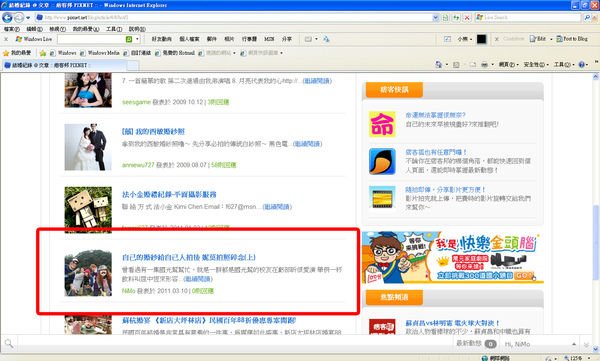Click the home page icon in command bar
This screenshot has height=361, width=600.
coord(439,65)
